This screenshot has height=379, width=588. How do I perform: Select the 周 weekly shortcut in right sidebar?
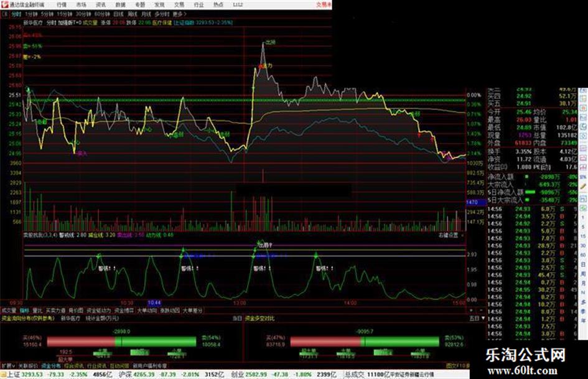[x=583, y=274]
